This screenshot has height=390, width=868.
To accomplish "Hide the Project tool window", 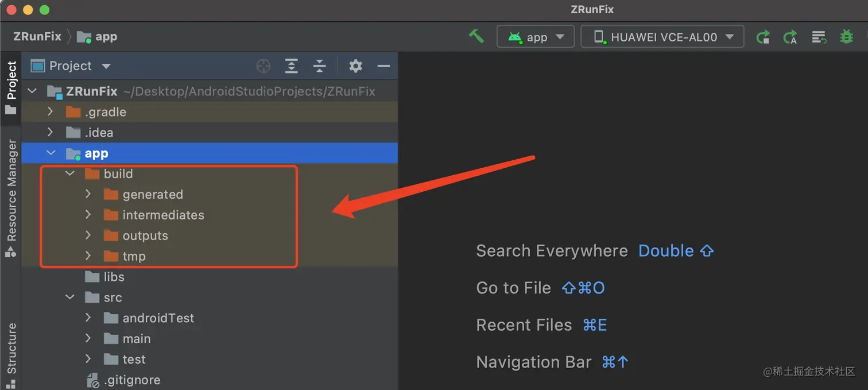I will point(383,66).
